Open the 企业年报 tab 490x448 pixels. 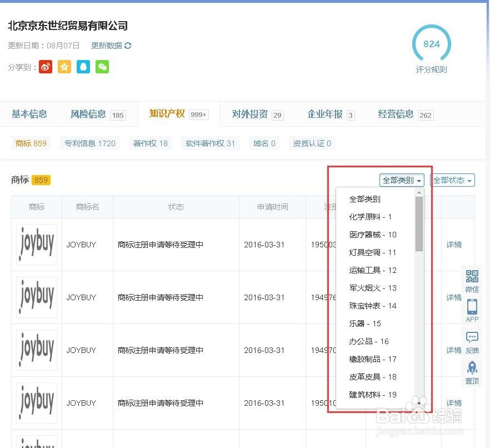(x=331, y=115)
